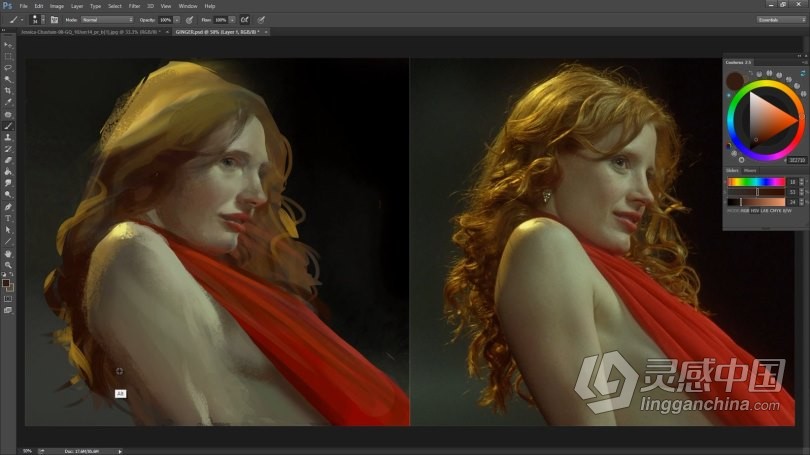Select the Crop tool
The height and width of the screenshot is (455, 810).
(8, 91)
